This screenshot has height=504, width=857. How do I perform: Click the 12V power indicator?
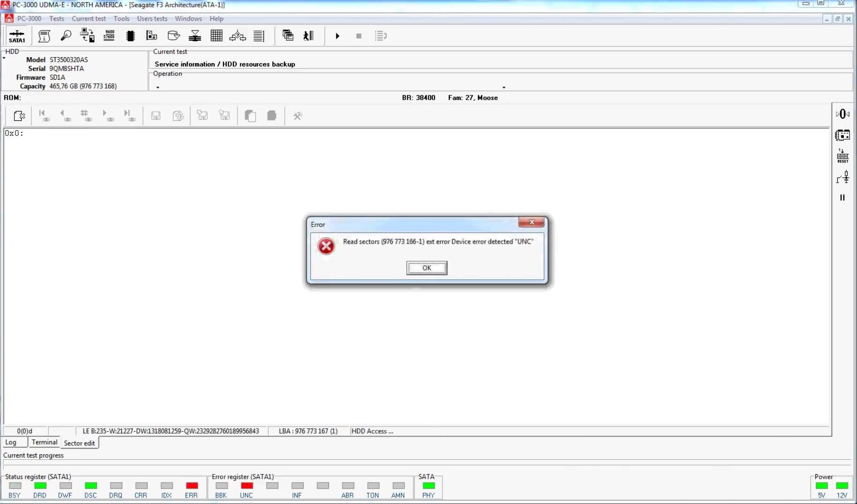pyautogui.click(x=842, y=486)
